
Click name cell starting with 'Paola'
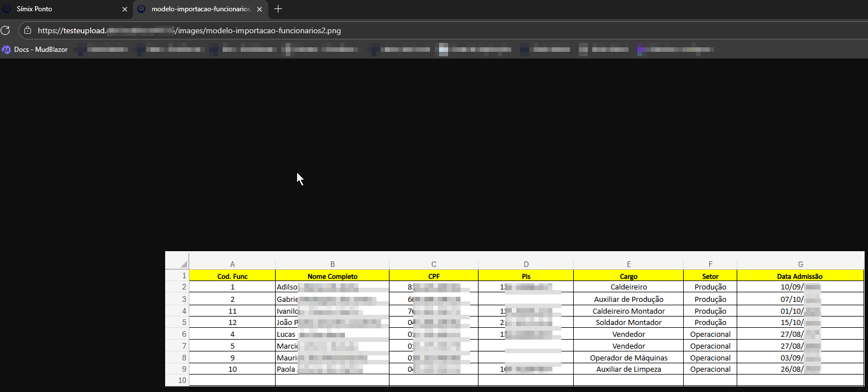pos(333,369)
